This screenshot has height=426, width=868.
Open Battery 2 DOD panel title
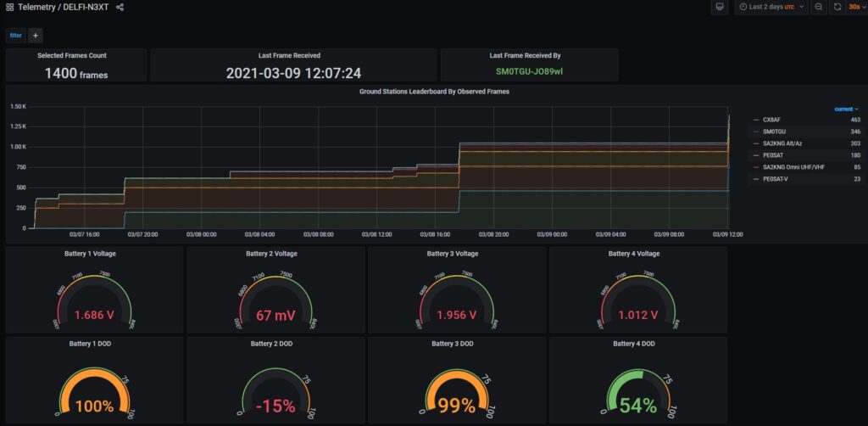coord(271,344)
